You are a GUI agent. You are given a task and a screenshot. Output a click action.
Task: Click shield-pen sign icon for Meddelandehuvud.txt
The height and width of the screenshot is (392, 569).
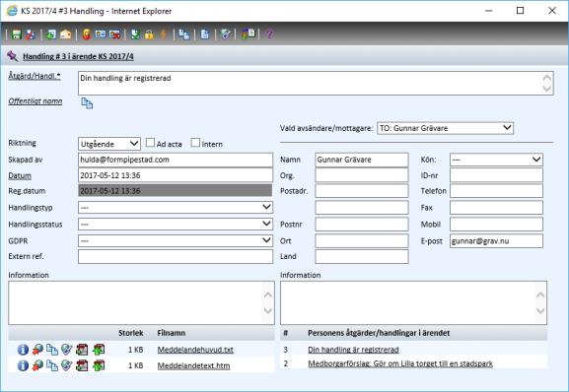pos(67,350)
